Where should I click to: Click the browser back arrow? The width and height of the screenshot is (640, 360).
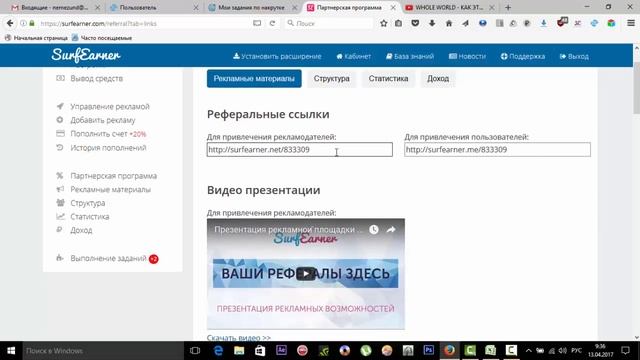(x=10, y=23)
